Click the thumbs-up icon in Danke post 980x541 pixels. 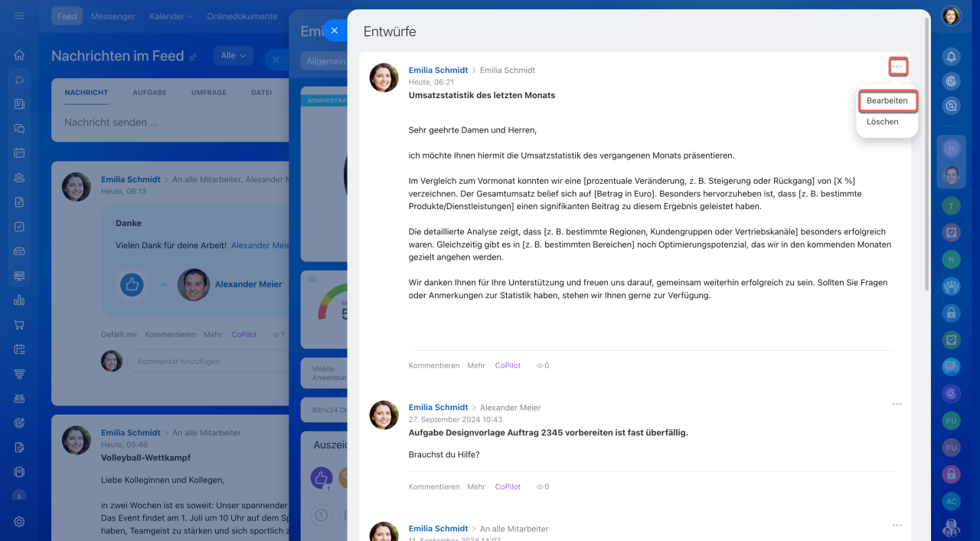[132, 284]
